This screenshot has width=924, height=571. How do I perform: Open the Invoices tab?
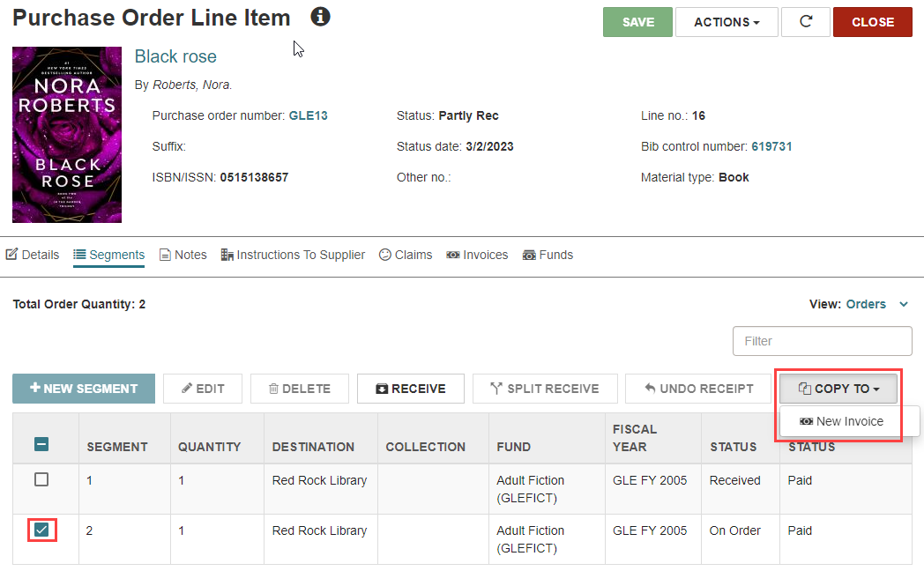(477, 255)
